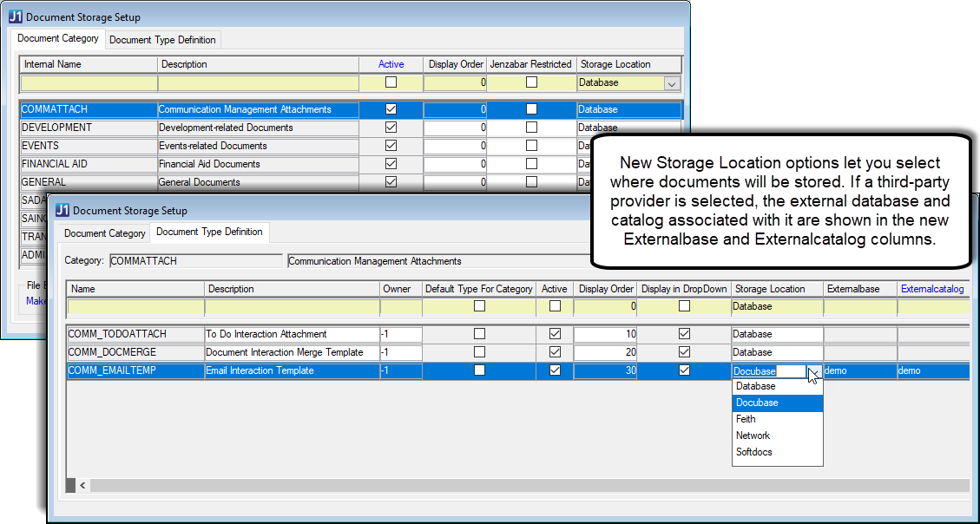Select the DEVELOPMENT category row

click(87, 128)
